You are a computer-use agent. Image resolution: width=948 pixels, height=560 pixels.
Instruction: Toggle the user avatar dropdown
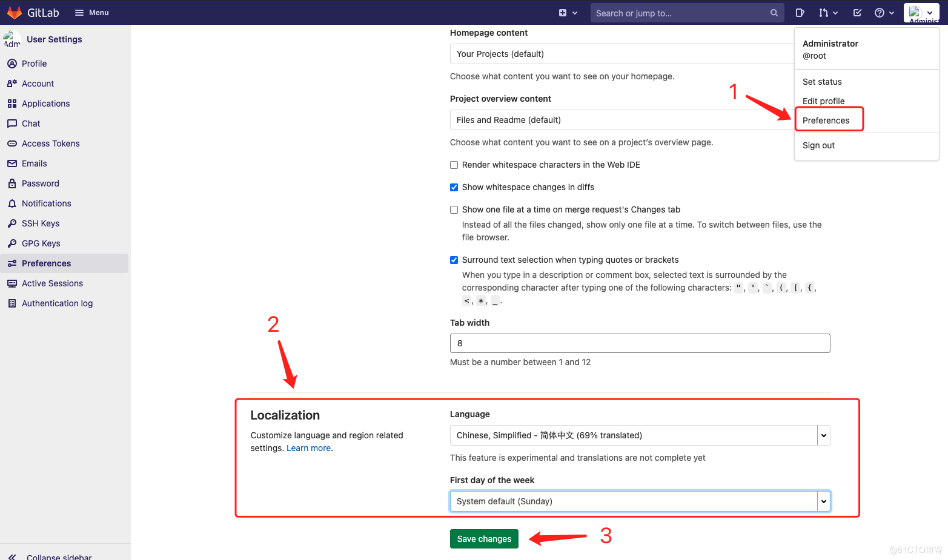(x=922, y=13)
